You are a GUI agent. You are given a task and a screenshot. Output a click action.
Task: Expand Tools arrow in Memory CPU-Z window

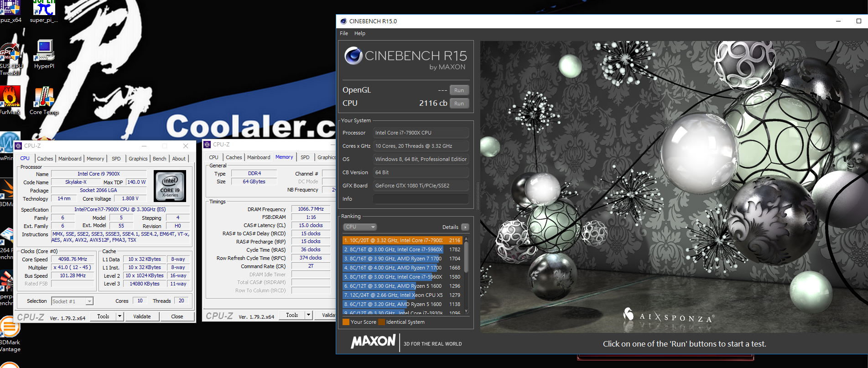(x=308, y=315)
